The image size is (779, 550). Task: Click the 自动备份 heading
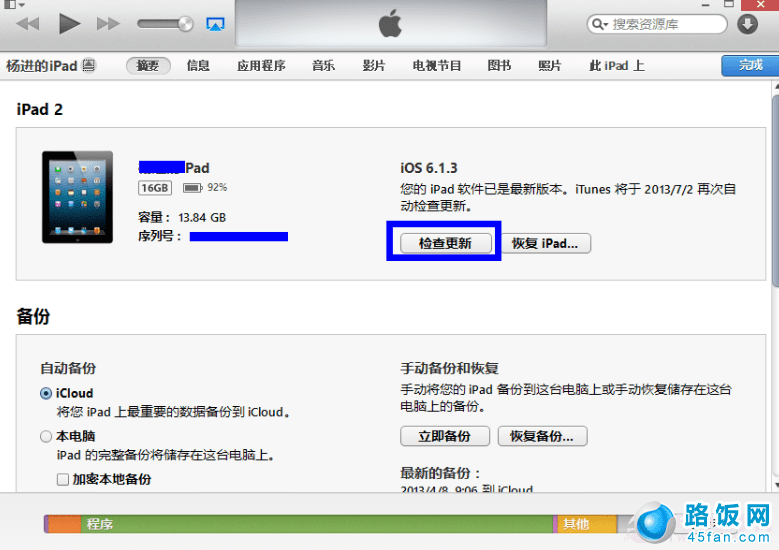[68, 368]
